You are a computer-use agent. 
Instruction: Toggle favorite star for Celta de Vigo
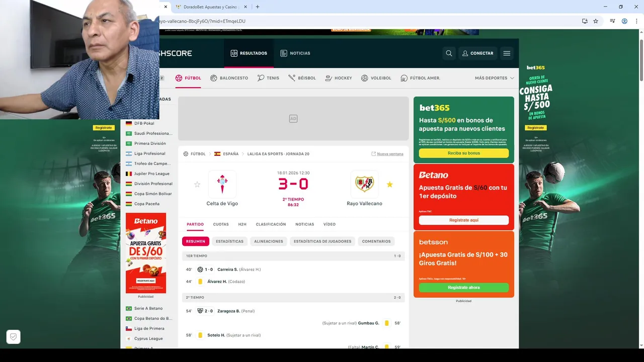pyautogui.click(x=197, y=185)
